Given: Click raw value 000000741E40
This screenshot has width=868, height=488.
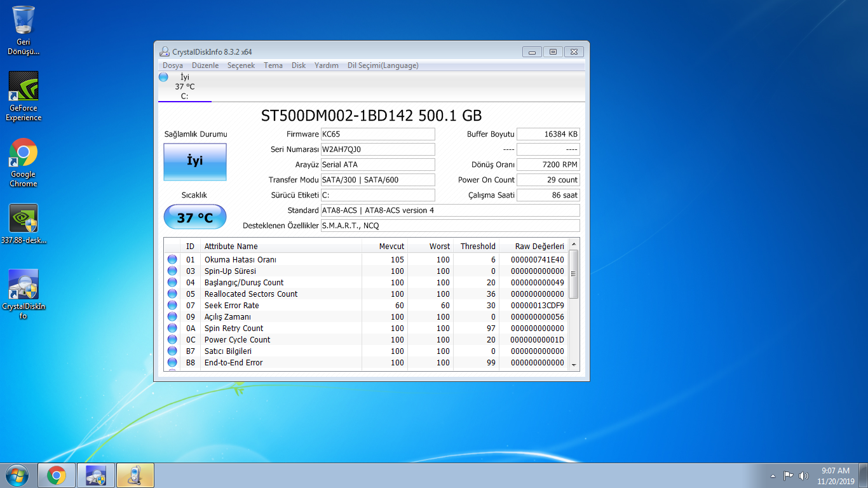Looking at the screenshot, I should pos(537,259).
